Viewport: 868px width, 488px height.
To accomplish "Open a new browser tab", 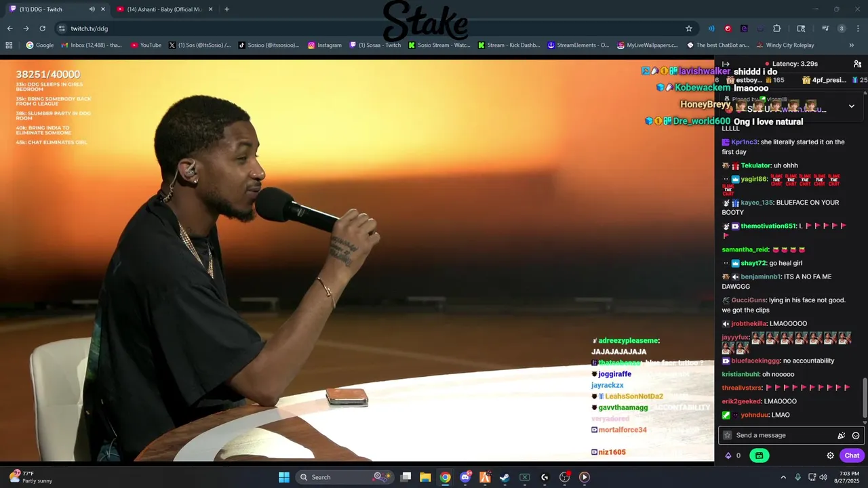I will click(226, 9).
